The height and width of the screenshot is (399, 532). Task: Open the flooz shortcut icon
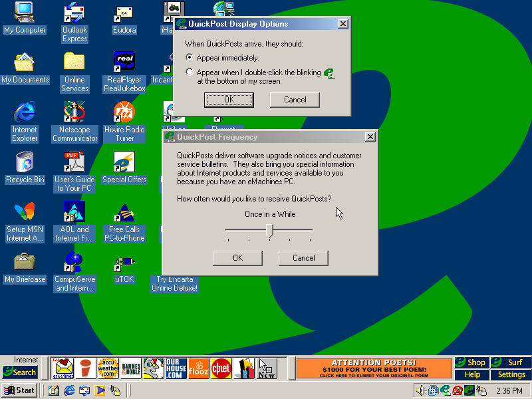pos(199,368)
